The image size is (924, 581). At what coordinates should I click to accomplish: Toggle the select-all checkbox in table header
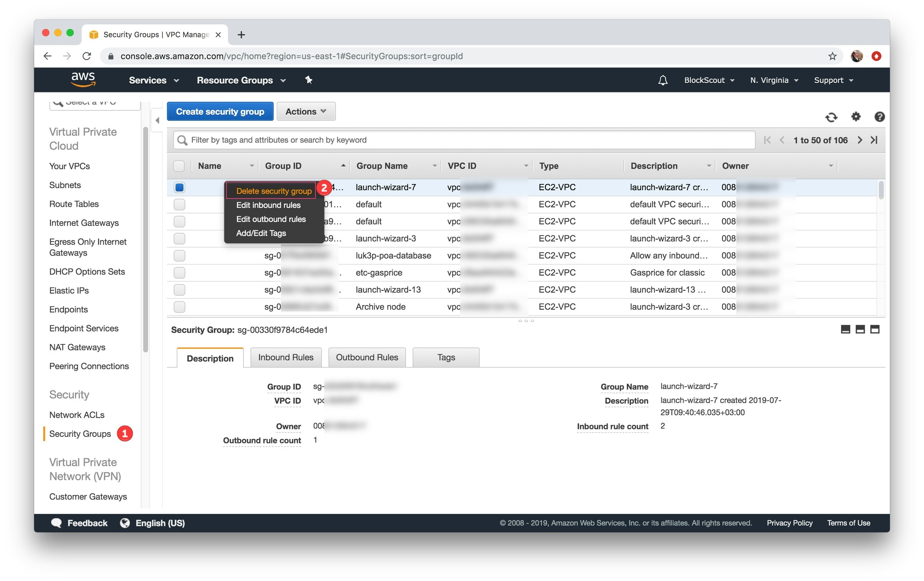point(179,166)
